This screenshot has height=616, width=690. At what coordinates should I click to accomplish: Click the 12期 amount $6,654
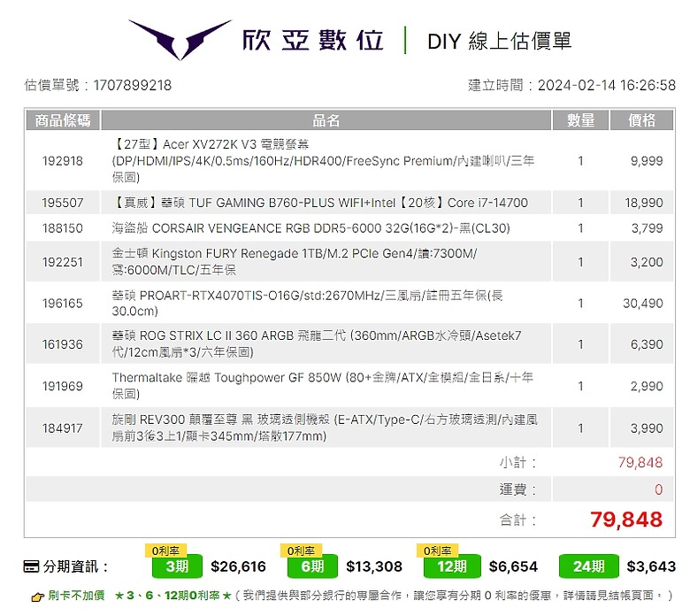pos(513,566)
